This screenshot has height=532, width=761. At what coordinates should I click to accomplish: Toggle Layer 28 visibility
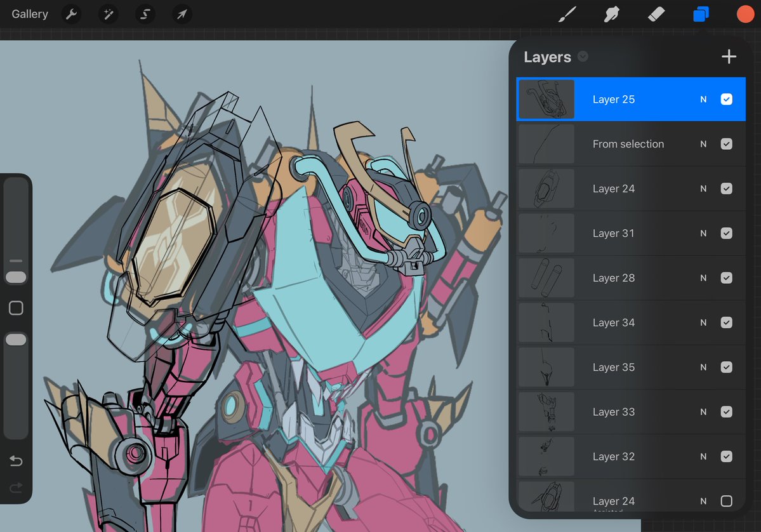click(727, 277)
